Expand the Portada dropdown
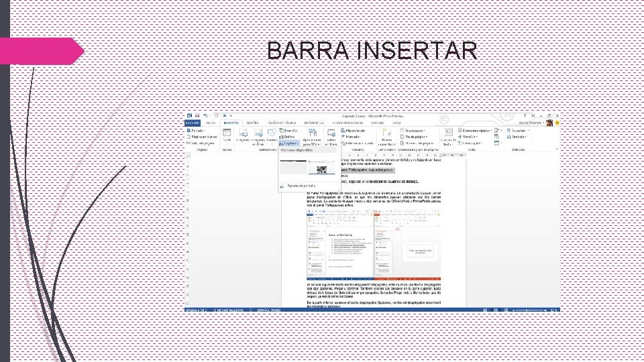The height and width of the screenshot is (362, 644). point(196,131)
